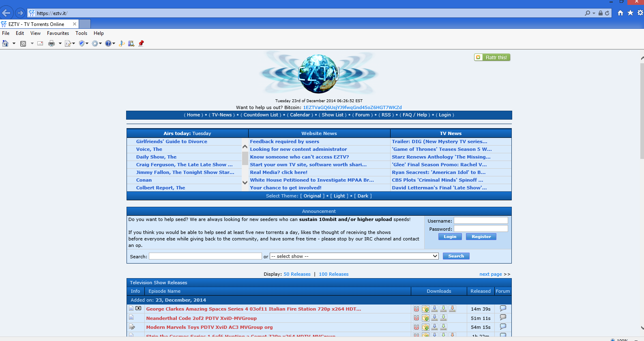The height and width of the screenshot is (341, 644).
Task: Open the RSS feeds dropdown arrow
Action: click(x=32, y=43)
